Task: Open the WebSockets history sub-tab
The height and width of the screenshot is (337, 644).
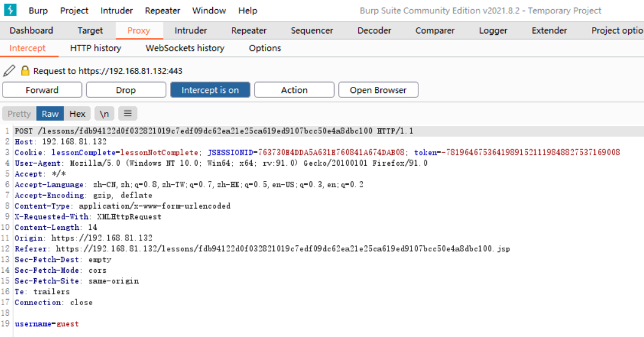Action: (x=185, y=48)
